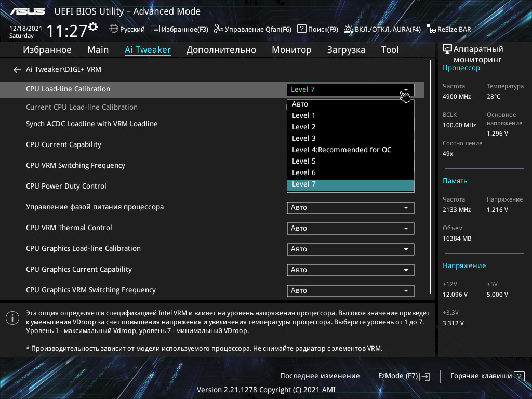Screen dimensions: 532x399
Task: Click Управление Qfan(F6) label
Action: pyautogui.click(x=258, y=30)
